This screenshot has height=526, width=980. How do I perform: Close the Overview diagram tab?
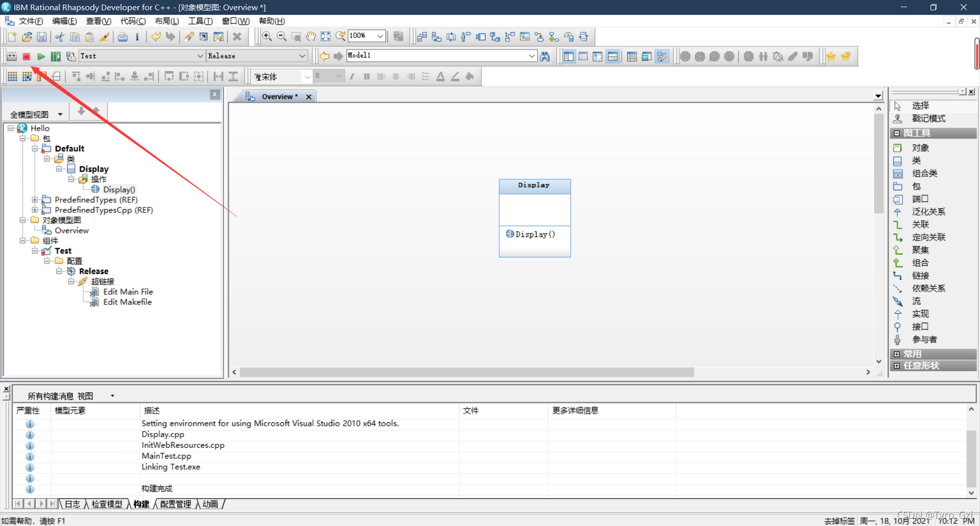click(x=309, y=97)
